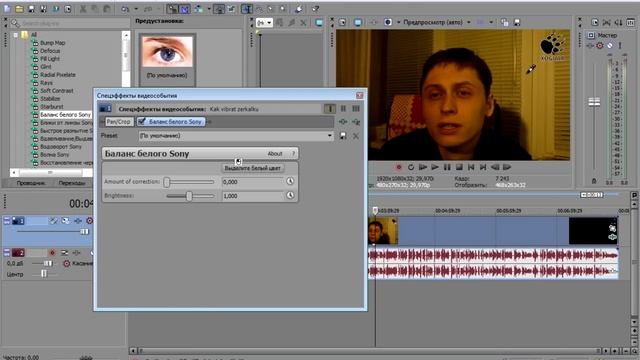Click the Brightness value field 1,000
The image size is (640, 360).
coord(253,196)
